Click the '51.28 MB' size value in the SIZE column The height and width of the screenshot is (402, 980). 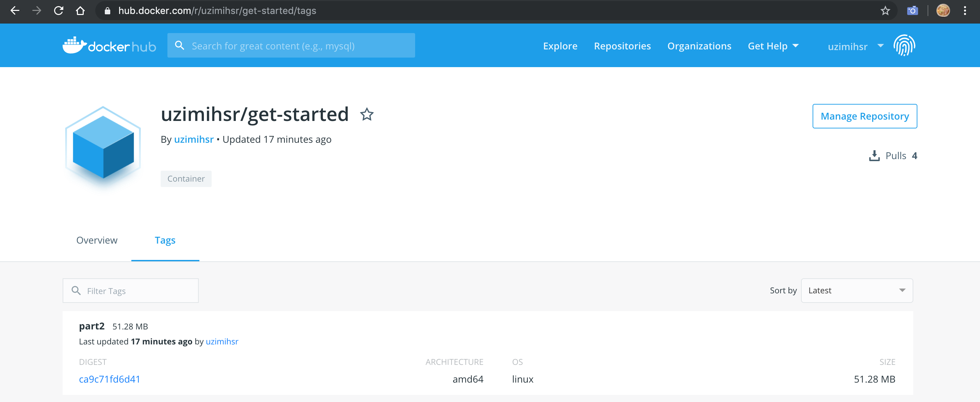(x=875, y=379)
